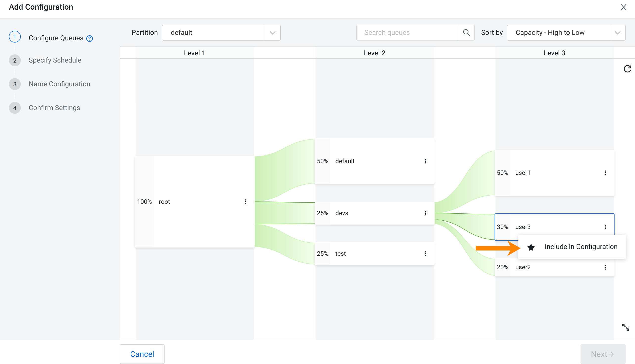635x364 pixels.
Task: Go to Specify Schedule step
Action: (x=55, y=60)
